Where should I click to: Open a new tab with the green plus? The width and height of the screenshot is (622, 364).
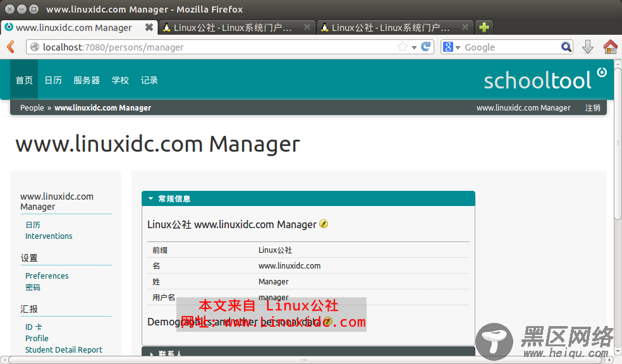[484, 27]
